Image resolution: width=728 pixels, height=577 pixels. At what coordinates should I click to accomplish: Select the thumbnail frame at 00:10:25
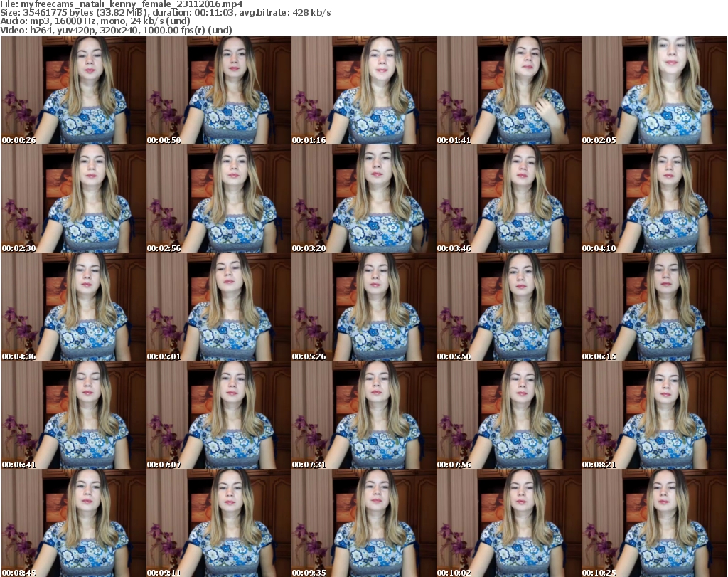(x=654, y=523)
